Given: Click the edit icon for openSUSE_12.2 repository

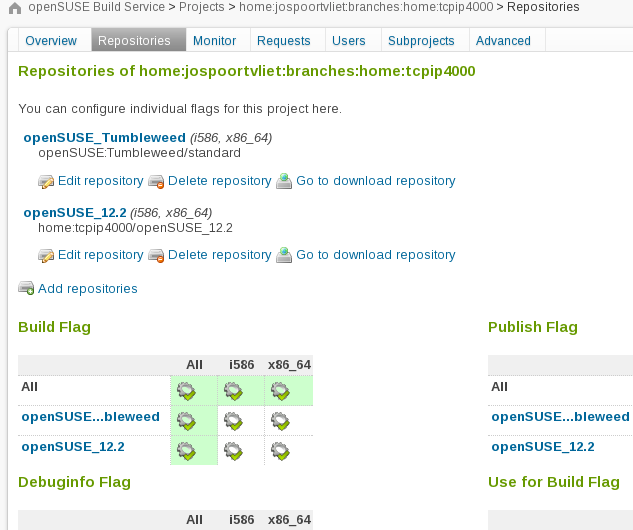Looking at the screenshot, I should 46,256.
